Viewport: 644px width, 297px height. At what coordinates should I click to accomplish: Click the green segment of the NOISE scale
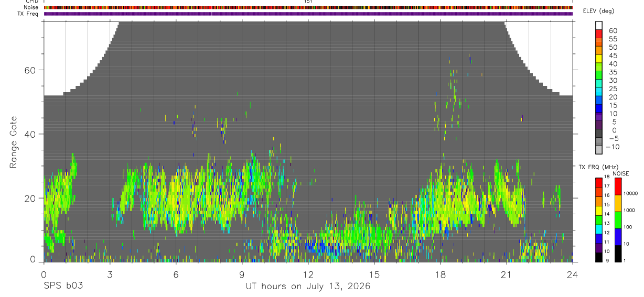click(x=618, y=220)
